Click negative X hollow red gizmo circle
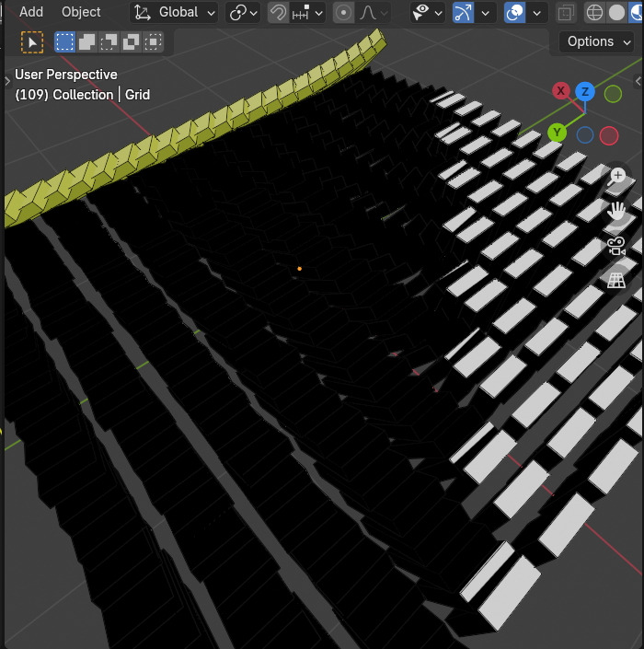This screenshot has width=644, height=649. coord(609,135)
